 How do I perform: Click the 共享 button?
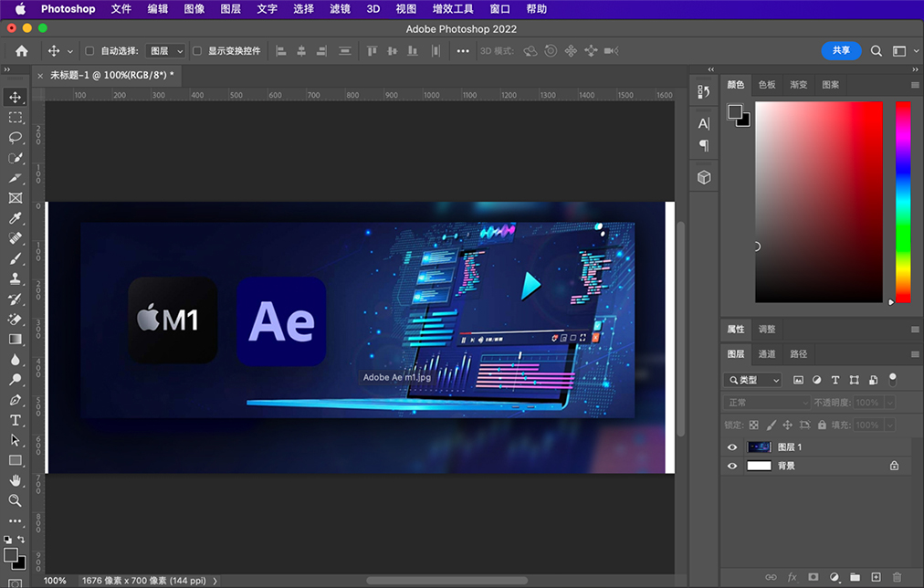841,51
